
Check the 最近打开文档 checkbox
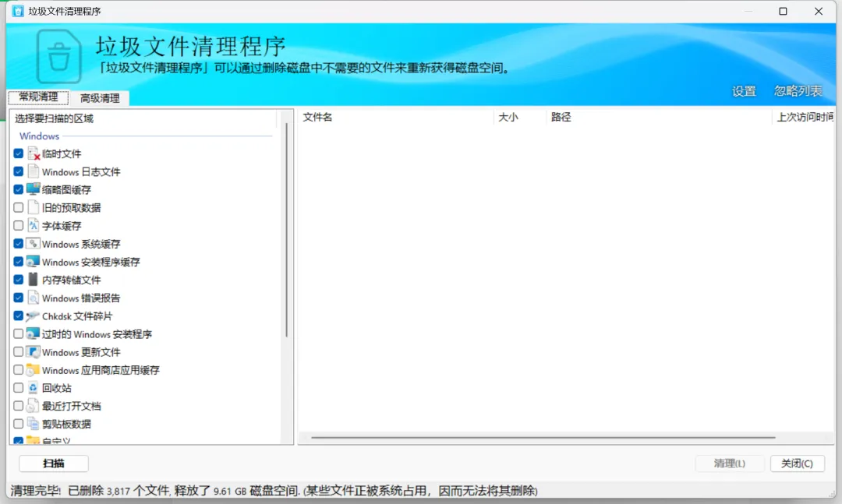pos(18,406)
